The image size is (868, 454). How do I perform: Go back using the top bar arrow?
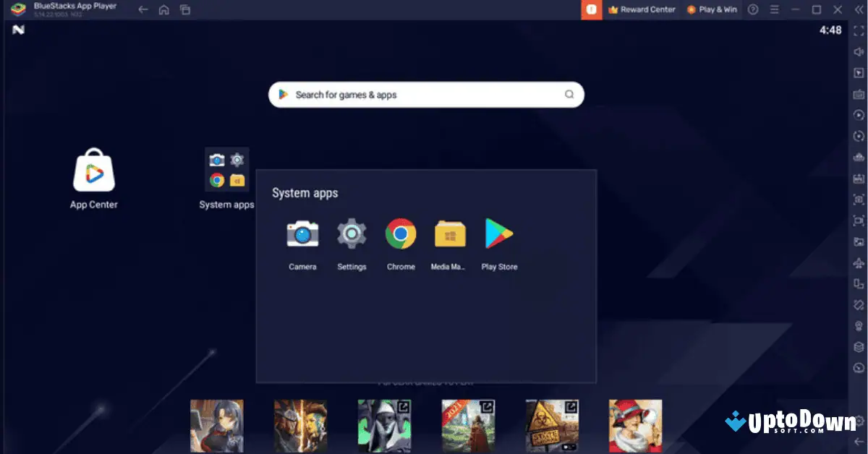click(143, 9)
